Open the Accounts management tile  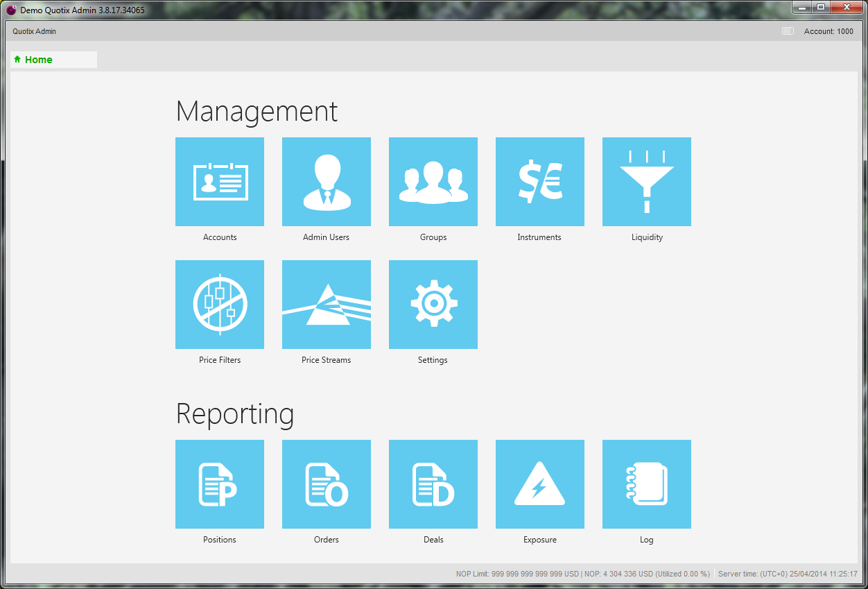pyautogui.click(x=220, y=182)
